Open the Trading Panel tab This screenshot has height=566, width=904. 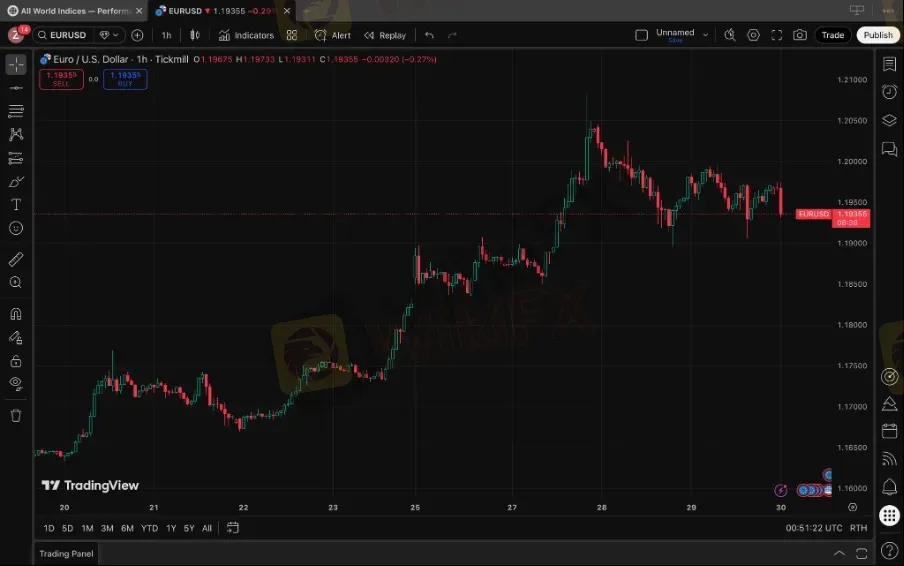point(66,553)
